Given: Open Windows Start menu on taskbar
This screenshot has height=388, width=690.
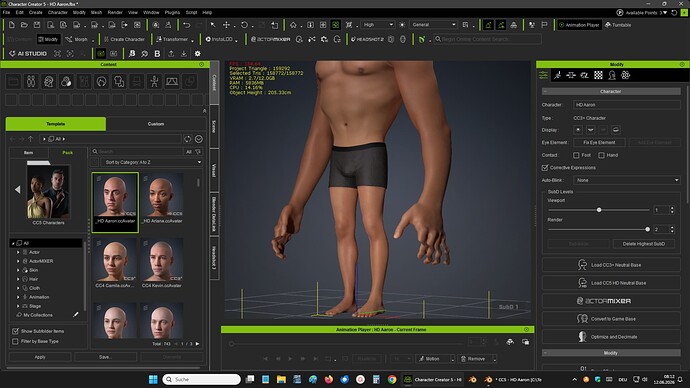Looking at the screenshot, I should pos(153,380).
